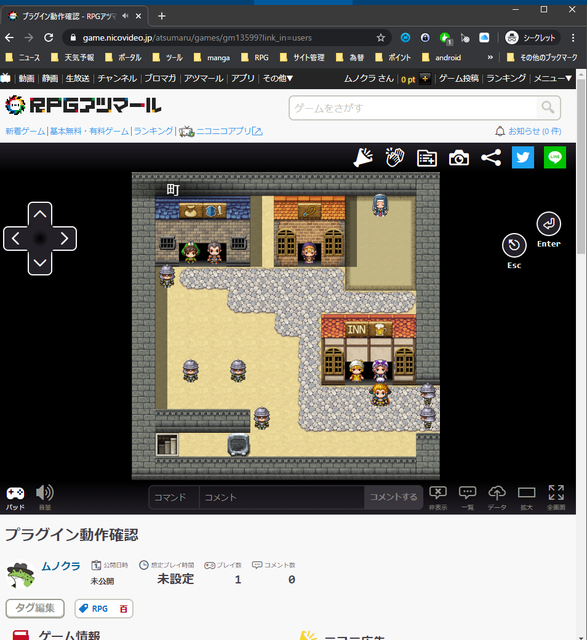Open the ゲーム投稿 link
Screen dimensions: 587x640
pyautogui.click(x=458, y=78)
